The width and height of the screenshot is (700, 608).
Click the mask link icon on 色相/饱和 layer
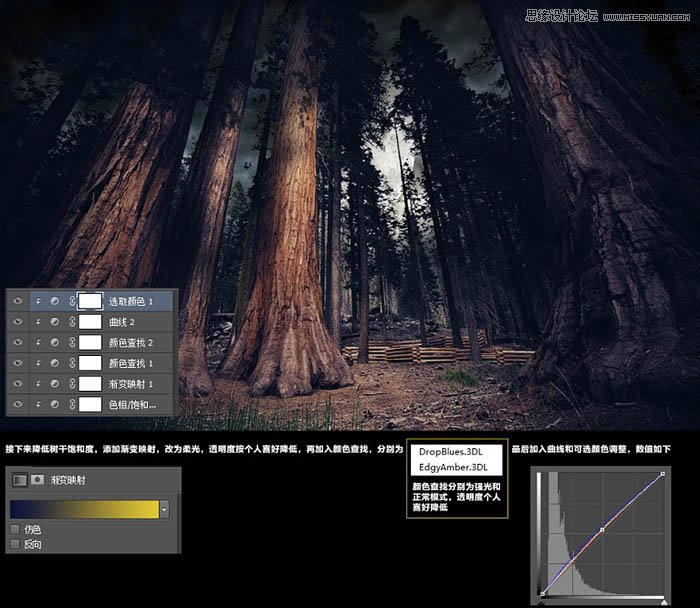pyautogui.click(x=72, y=404)
